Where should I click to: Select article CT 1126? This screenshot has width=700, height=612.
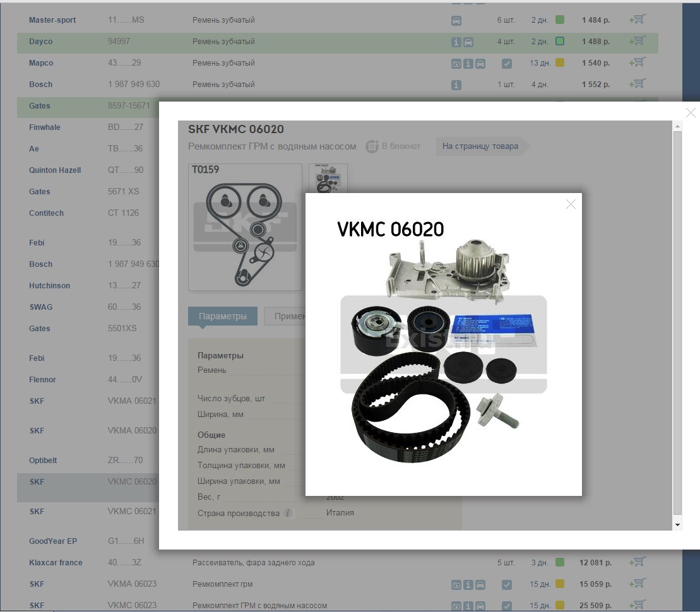(x=123, y=213)
